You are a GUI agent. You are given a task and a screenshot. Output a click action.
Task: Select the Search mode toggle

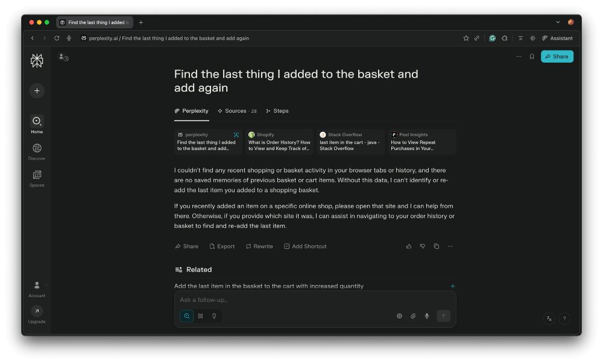(187, 316)
